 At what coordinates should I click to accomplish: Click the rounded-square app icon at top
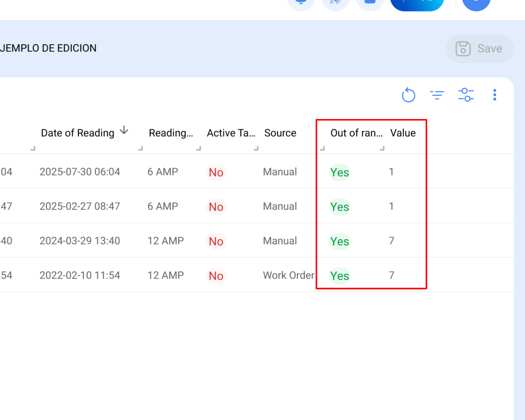(370, 3)
